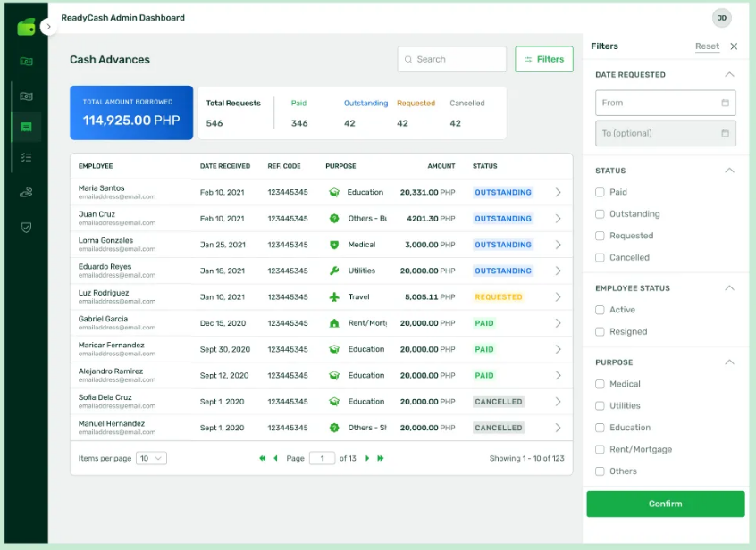Viewport: 756px width, 550px height.
Task: Click the From date field
Action: (x=666, y=103)
